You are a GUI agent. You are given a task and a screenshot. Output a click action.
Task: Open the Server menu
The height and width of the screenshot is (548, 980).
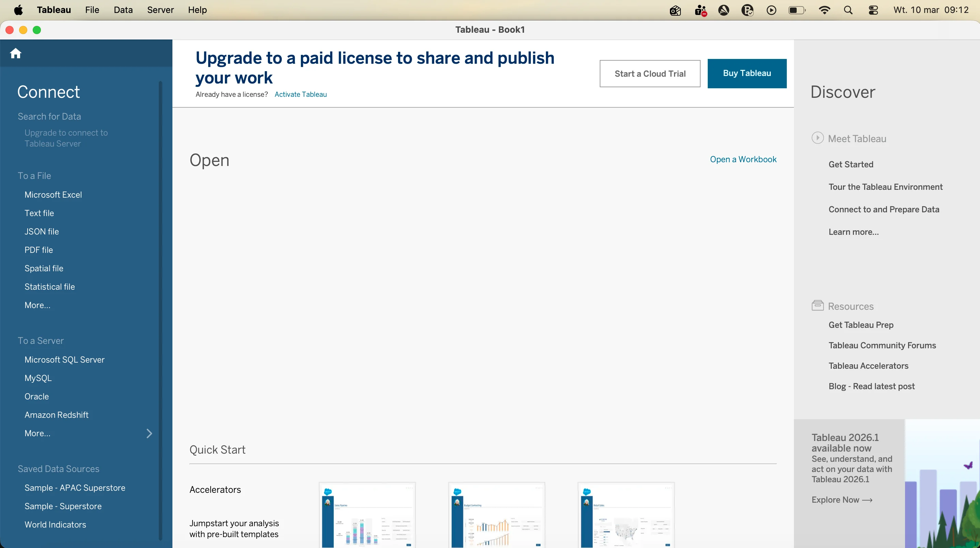click(x=160, y=10)
